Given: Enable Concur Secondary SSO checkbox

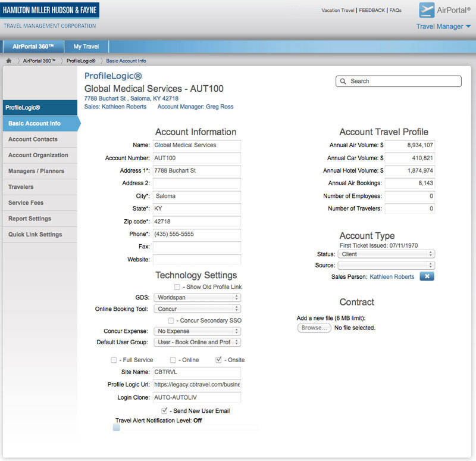Looking at the screenshot, I should pyautogui.click(x=171, y=320).
